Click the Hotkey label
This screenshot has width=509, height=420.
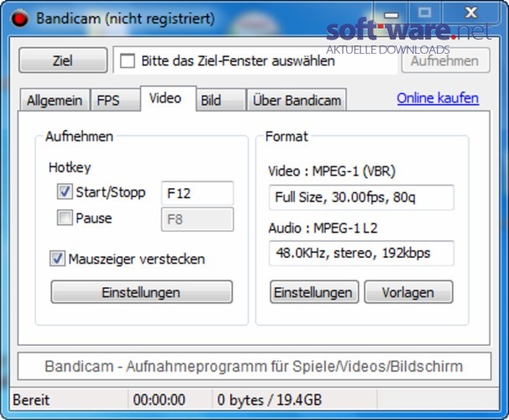point(70,167)
